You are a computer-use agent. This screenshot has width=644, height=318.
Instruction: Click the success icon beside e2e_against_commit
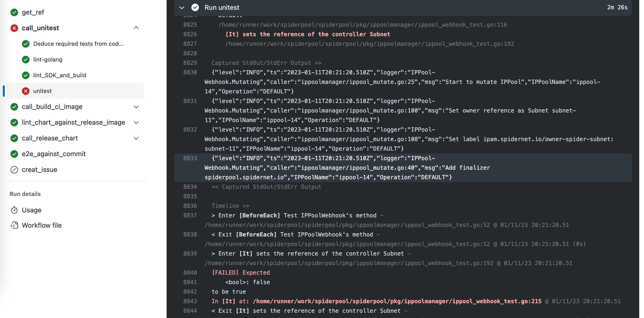click(14, 154)
